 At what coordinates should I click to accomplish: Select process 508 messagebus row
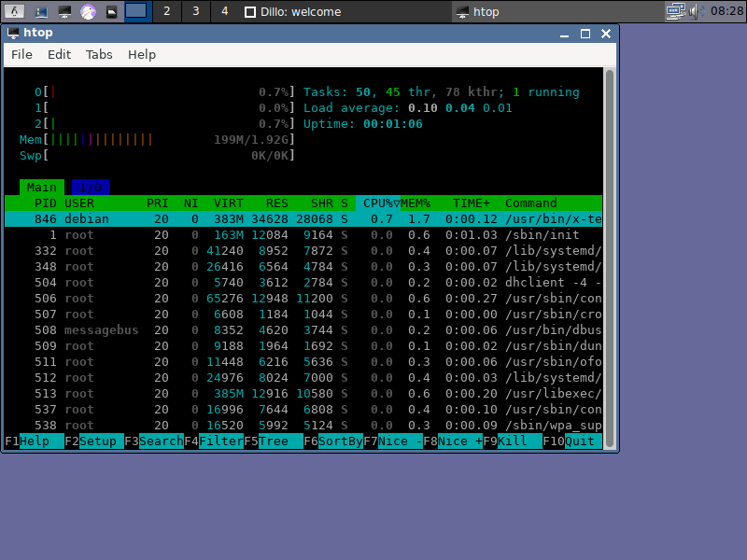(x=303, y=330)
